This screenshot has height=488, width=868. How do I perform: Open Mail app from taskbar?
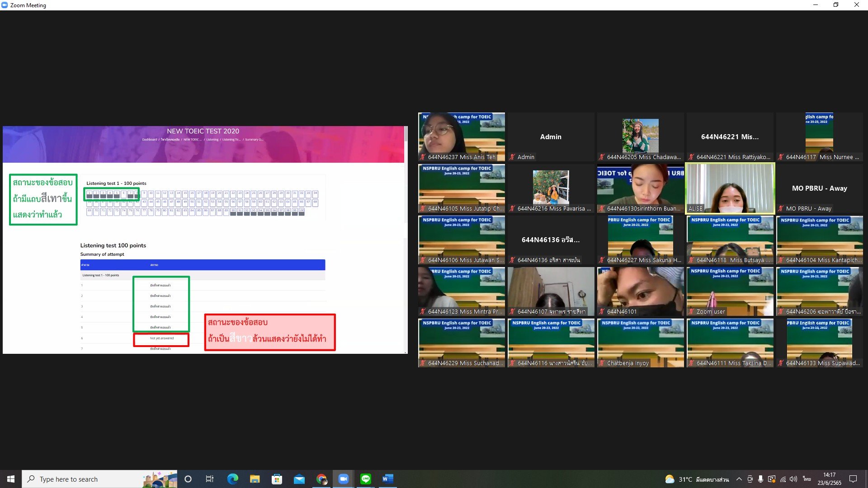(x=299, y=479)
